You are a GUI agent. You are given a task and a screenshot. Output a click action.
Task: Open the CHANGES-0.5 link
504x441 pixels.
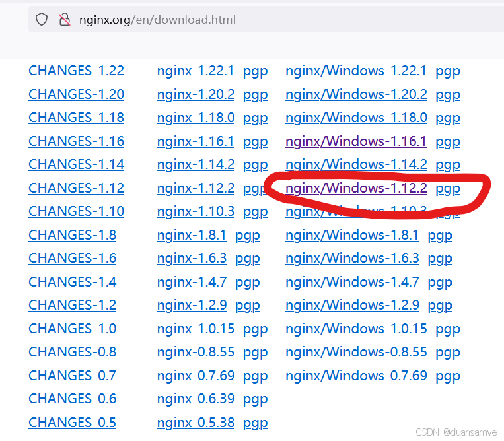72,423
